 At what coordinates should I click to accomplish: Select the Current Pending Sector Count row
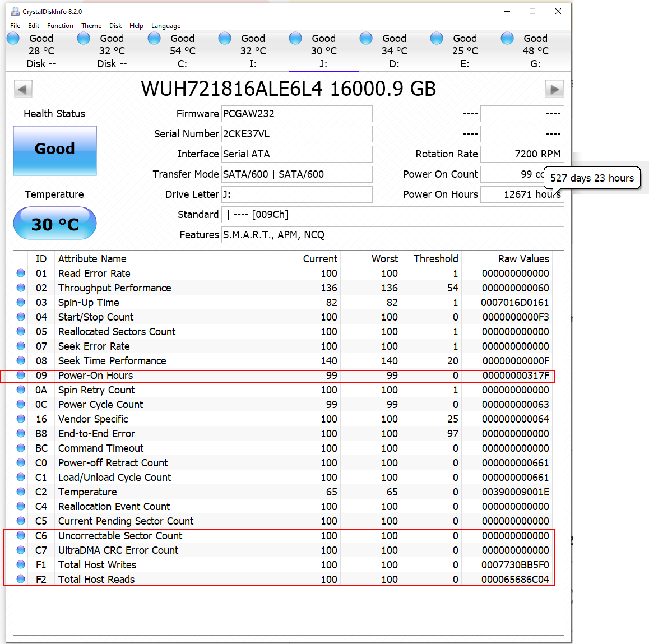point(283,521)
